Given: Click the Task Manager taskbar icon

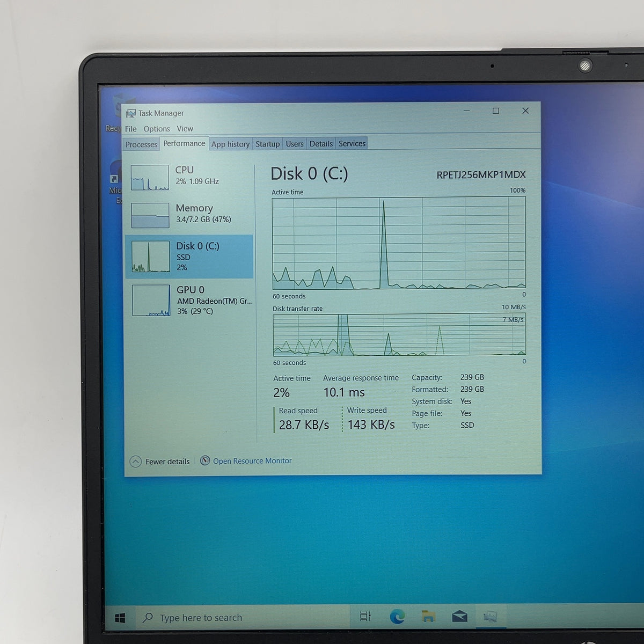Looking at the screenshot, I should 490,617.
